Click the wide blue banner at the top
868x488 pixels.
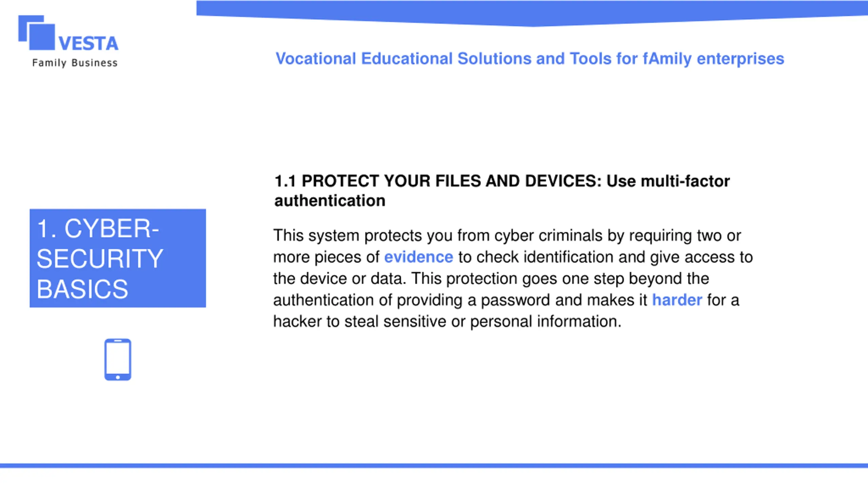(x=532, y=13)
